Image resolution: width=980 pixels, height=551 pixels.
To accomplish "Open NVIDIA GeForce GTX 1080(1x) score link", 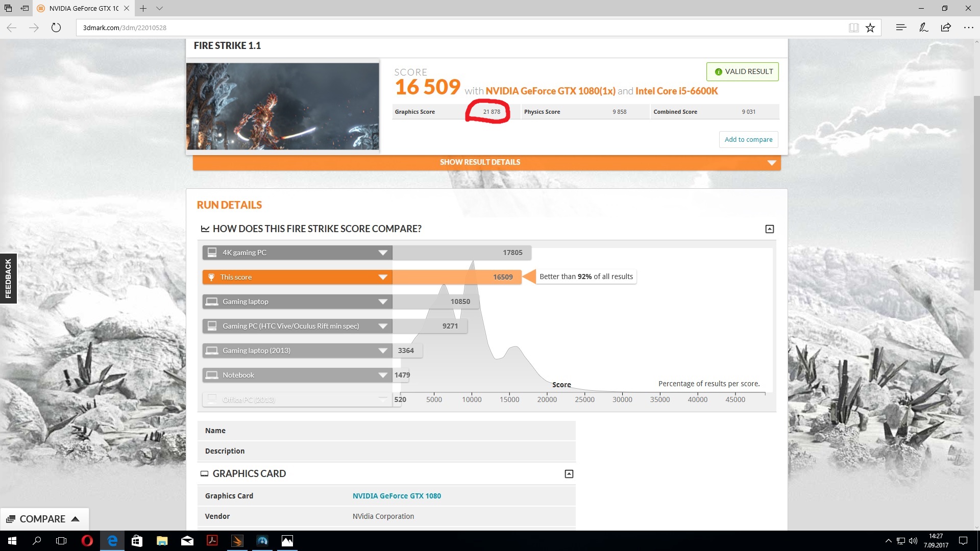I will [x=550, y=91].
